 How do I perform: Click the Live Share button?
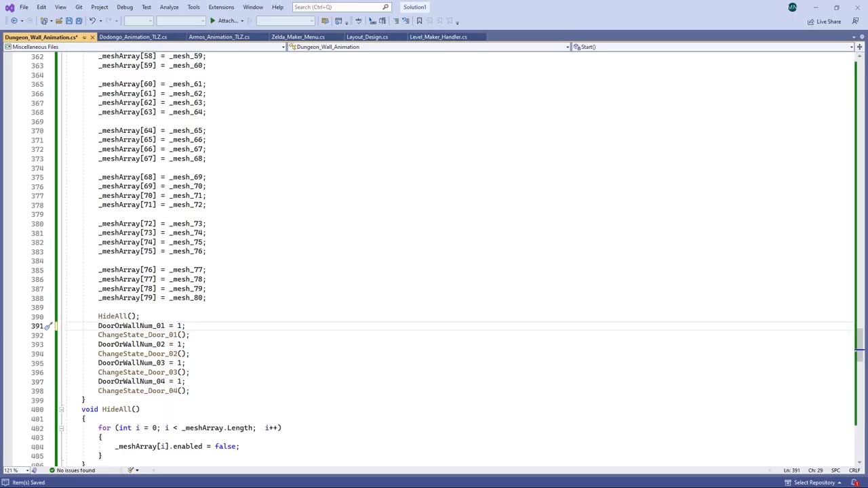(x=824, y=22)
